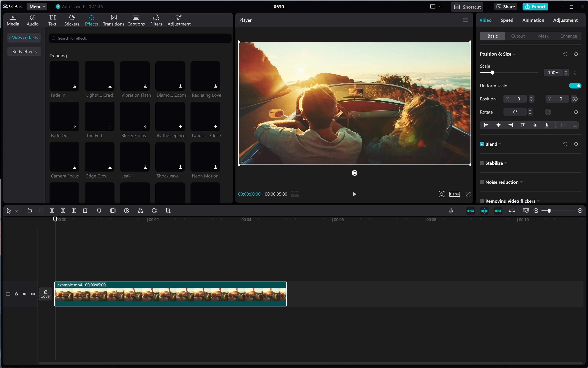588x368 pixels.
Task: Click the Delete trash icon in timeline
Action: [85, 211]
